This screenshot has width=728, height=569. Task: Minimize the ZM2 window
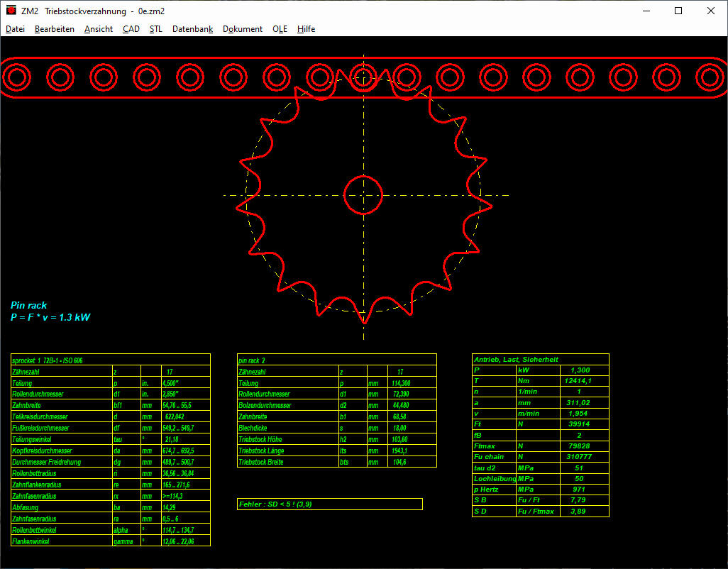point(646,11)
